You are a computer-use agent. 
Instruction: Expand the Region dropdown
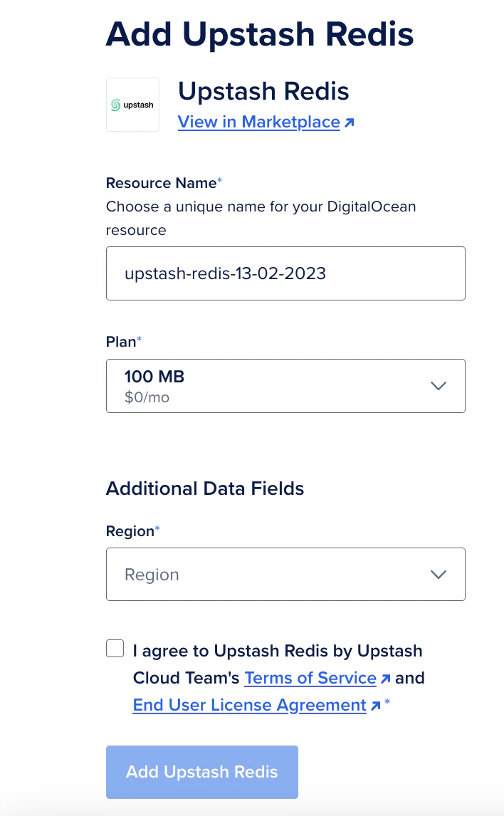(285, 574)
